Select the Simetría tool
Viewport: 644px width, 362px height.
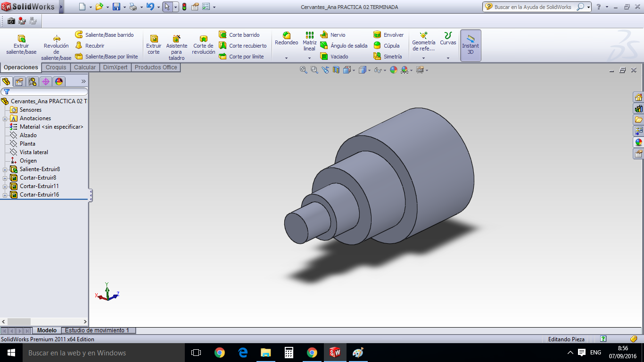(393, 56)
